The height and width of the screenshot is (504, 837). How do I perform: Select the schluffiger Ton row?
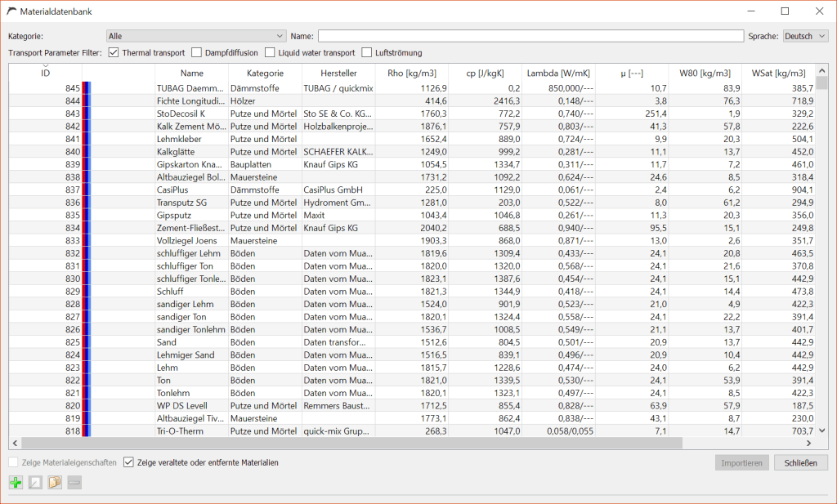click(x=412, y=266)
